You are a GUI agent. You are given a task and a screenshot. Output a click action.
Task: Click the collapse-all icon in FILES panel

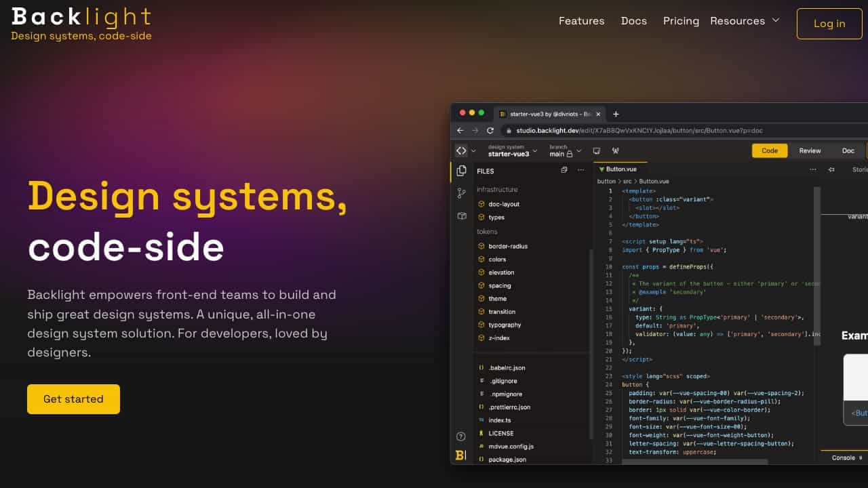point(564,171)
